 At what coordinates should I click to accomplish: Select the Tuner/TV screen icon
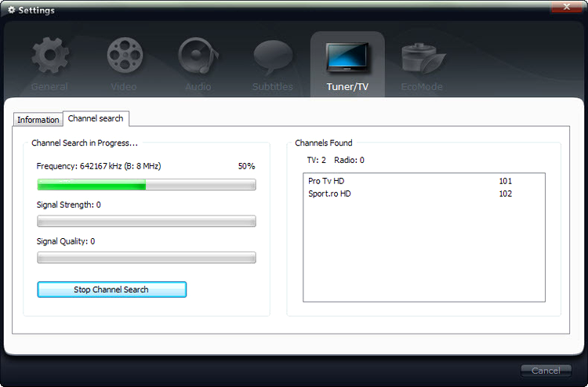tap(347, 59)
